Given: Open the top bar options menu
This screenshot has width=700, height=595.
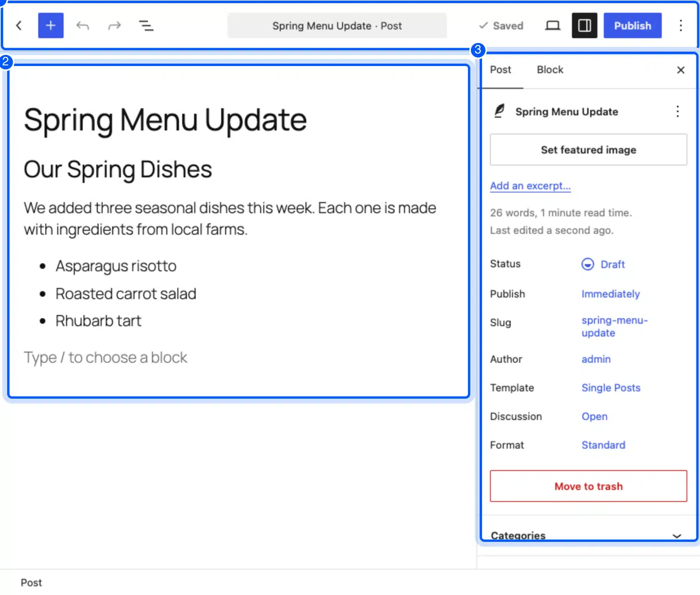Looking at the screenshot, I should click(x=681, y=25).
